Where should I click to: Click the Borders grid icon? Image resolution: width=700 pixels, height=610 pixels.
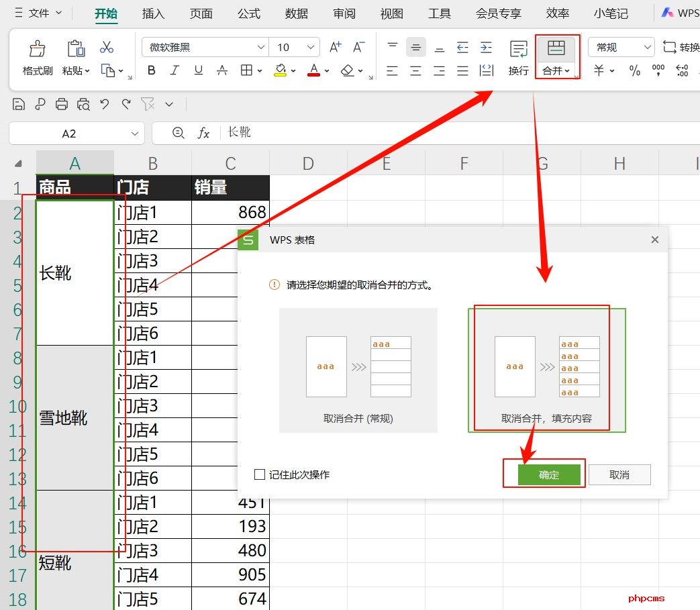click(246, 70)
